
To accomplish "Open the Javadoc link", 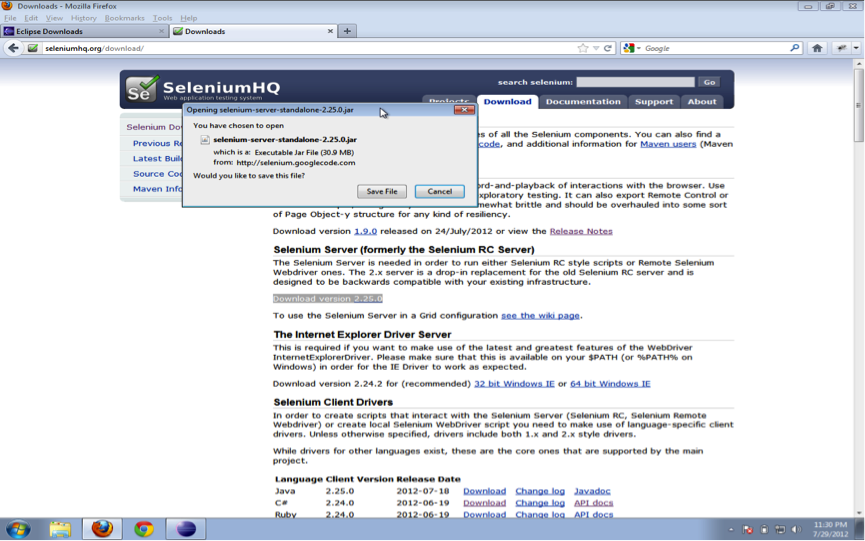I will [x=592, y=491].
